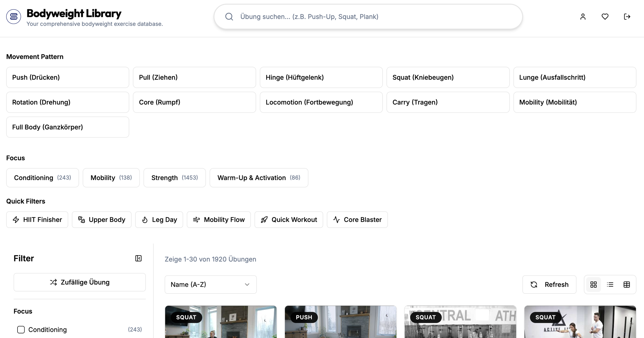This screenshot has width=644, height=338.
Task: Click the Refresh button
Action: click(549, 284)
